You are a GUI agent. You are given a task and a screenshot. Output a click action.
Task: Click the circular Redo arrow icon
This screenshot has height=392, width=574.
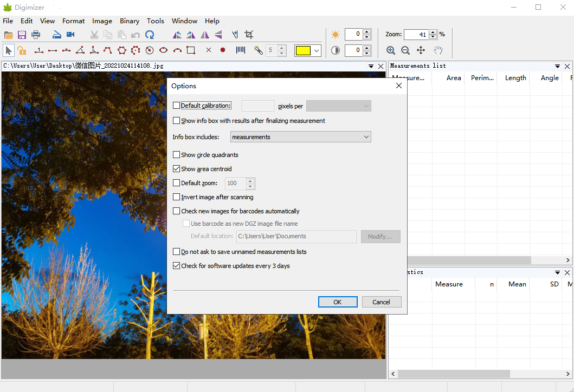[x=150, y=35]
